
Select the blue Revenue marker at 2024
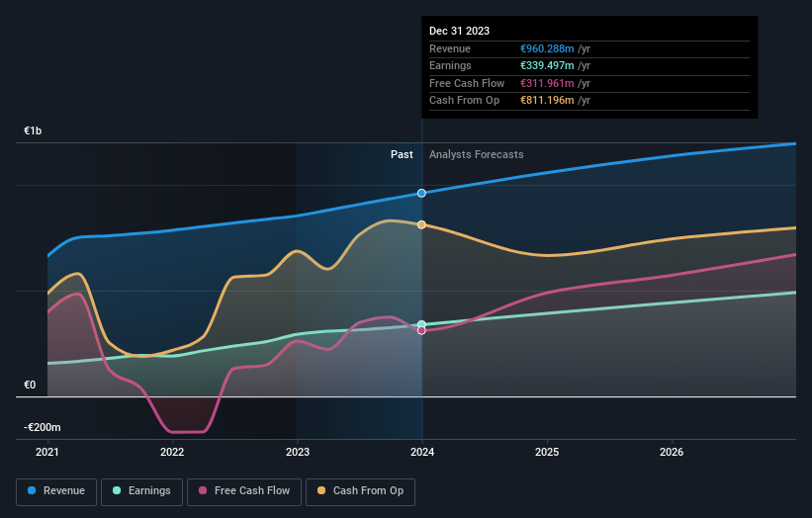(421, 193)
